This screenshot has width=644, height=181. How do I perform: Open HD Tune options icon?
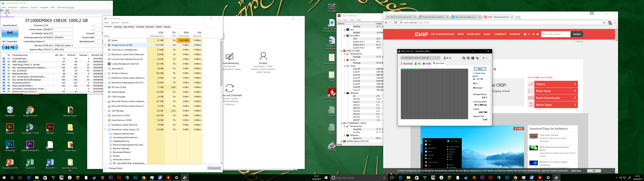point(477,58)
